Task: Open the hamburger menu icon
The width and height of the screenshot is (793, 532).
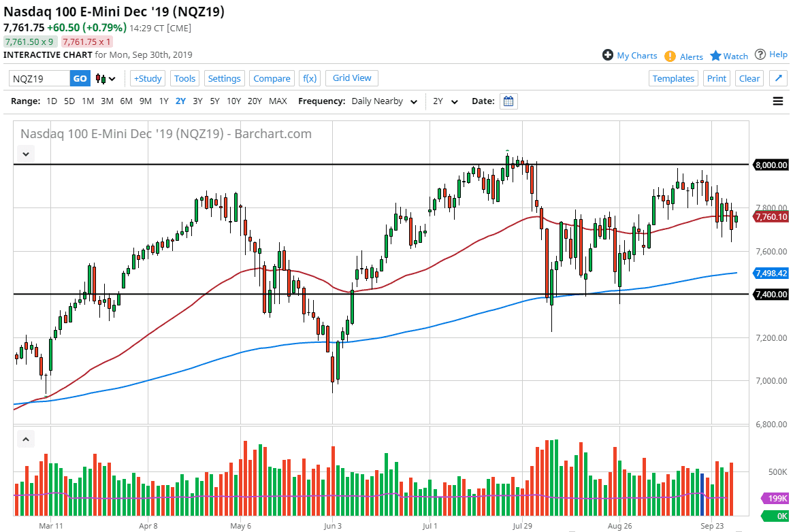Action: coord(777,101)
